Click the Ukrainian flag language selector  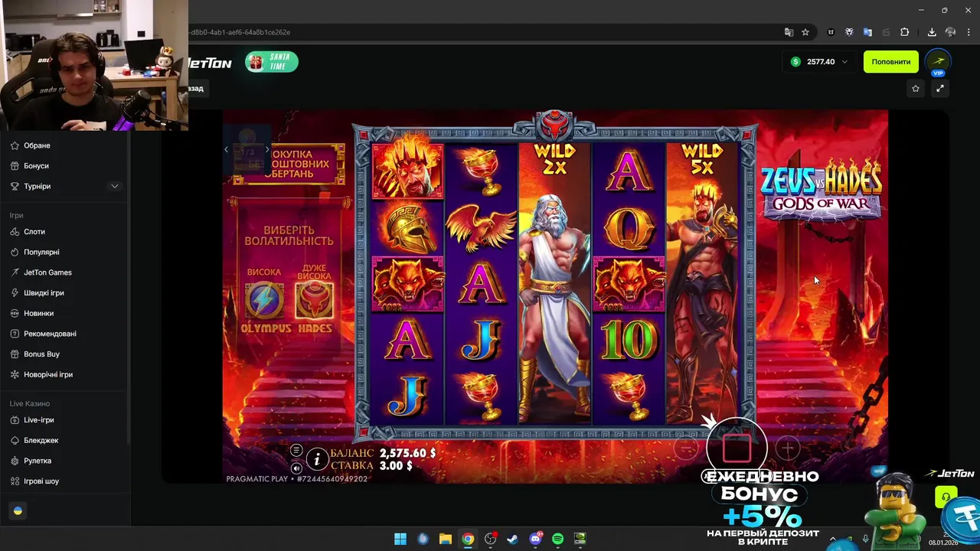pyautogui.click(x=18, y=510)
